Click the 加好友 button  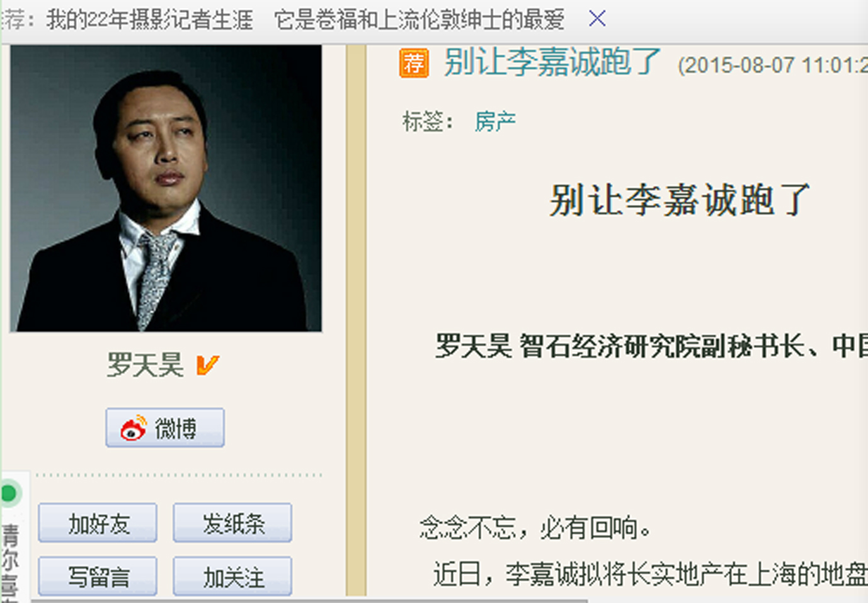(98, 523)
